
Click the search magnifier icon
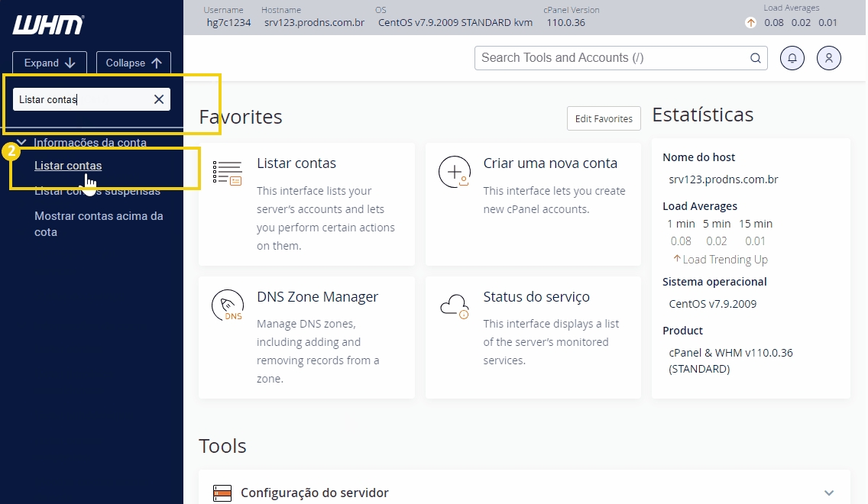pyautogui.click(x=755, y=57)
